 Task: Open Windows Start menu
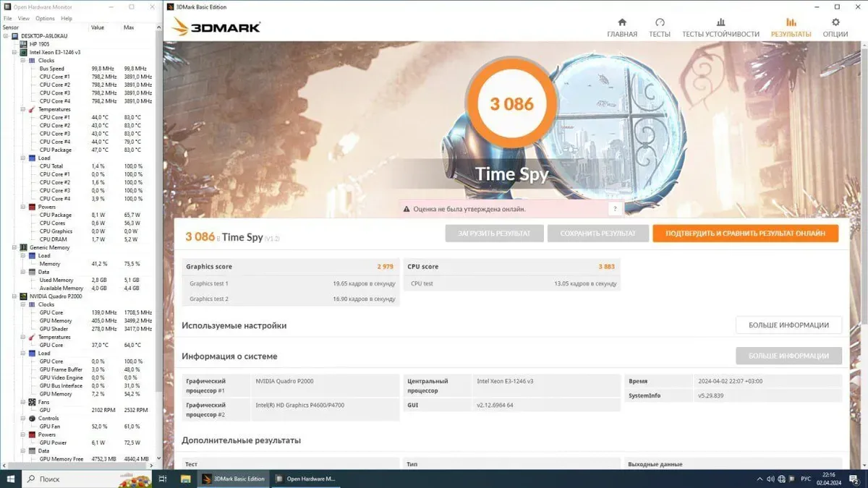click(x=11, y=479)
